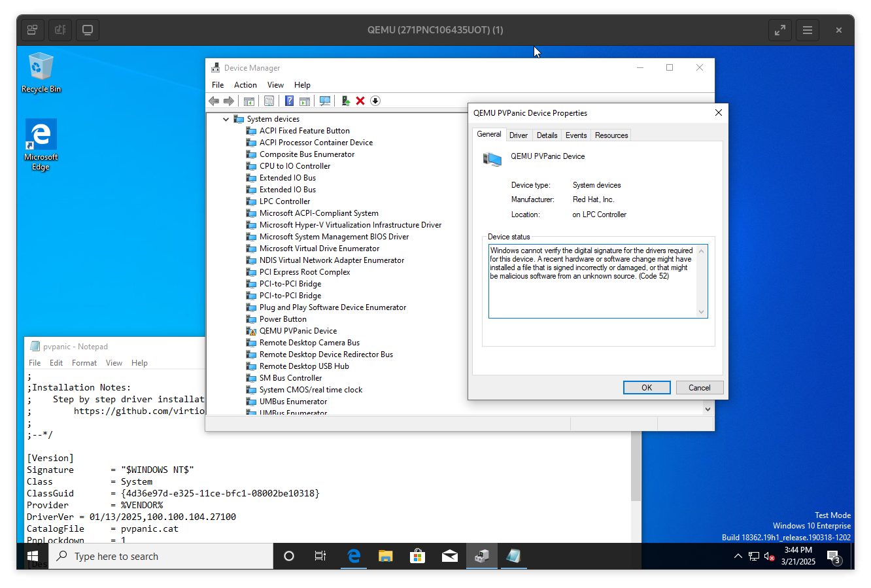Click Cancel in the properties dialog

[699, 388]
